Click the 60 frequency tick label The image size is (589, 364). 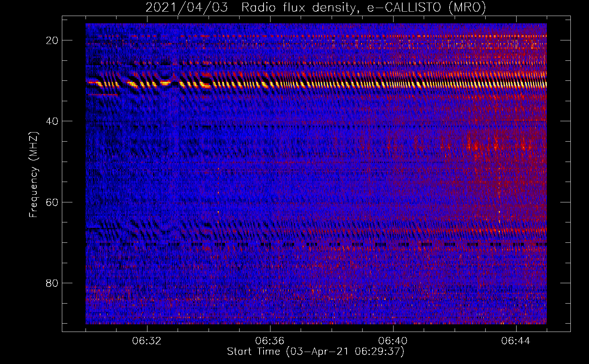52,202
